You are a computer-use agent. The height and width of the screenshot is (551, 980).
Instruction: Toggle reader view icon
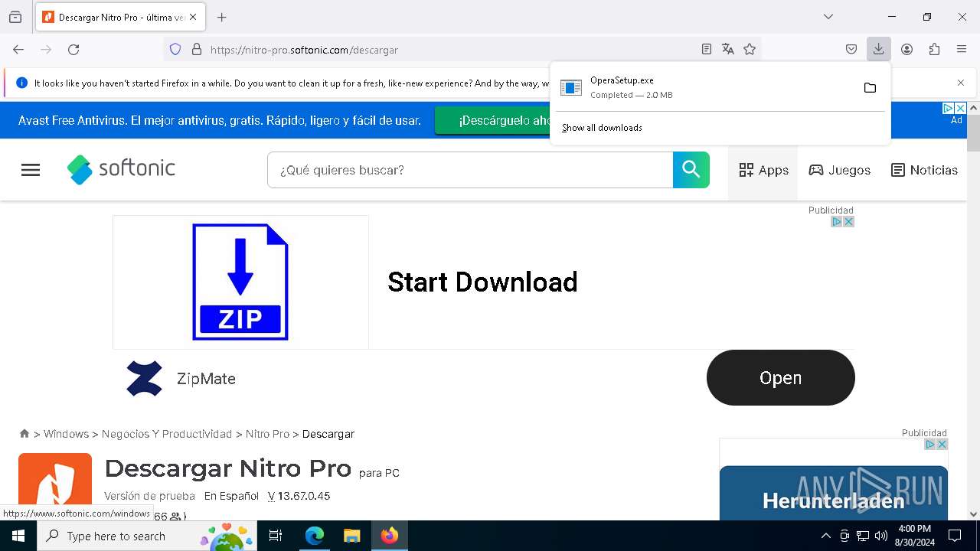pyautogui.click(x=707, y=49)
